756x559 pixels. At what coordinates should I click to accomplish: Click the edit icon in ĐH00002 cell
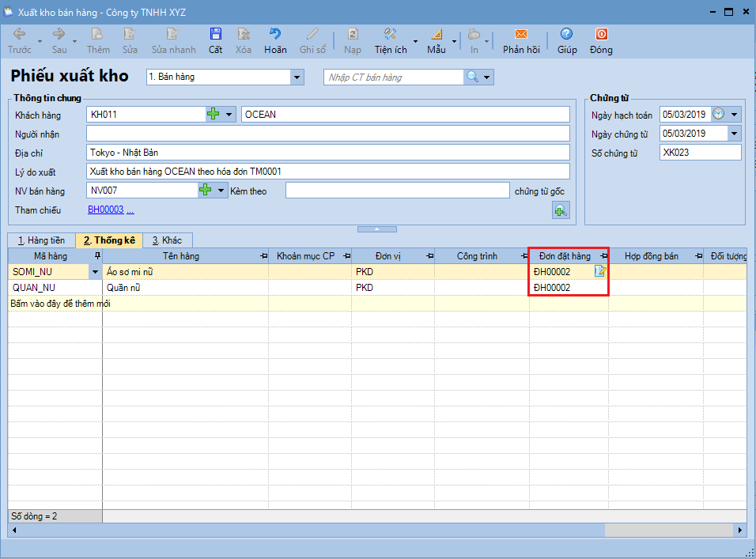tap(600, 272)
